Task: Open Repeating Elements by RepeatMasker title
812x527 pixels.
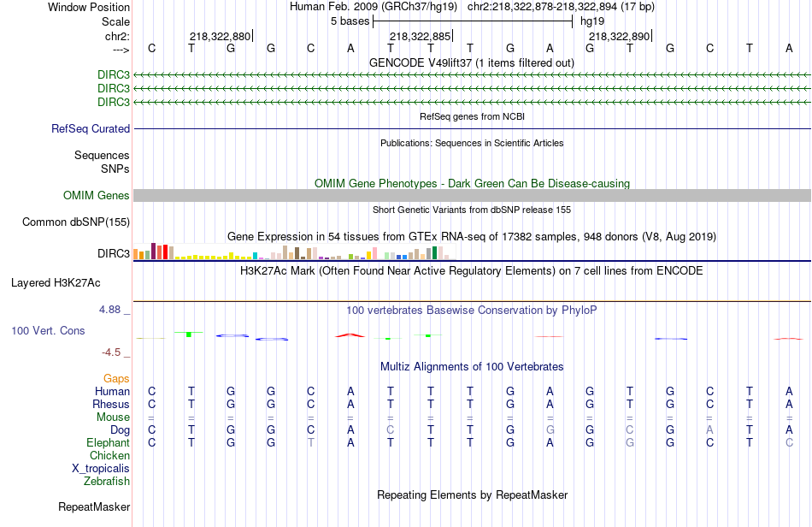Action: click(473, 494)
